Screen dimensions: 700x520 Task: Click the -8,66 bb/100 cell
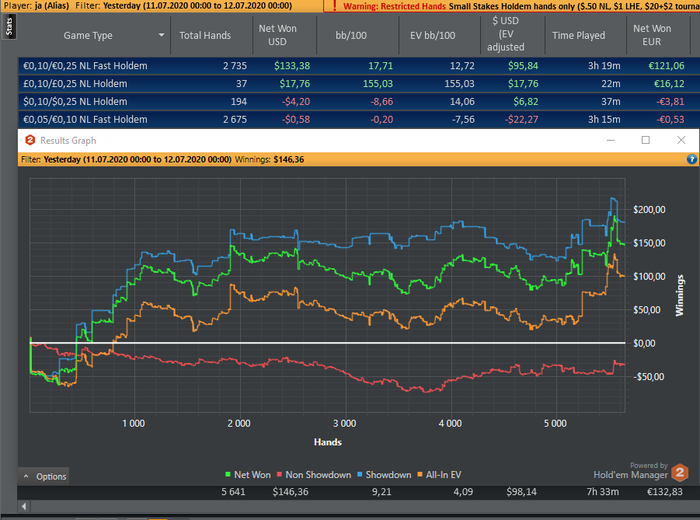(x=382, y=102)
